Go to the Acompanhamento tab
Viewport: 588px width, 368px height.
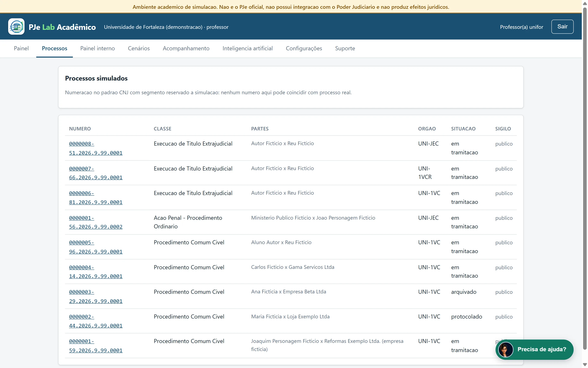pos(186,48)
